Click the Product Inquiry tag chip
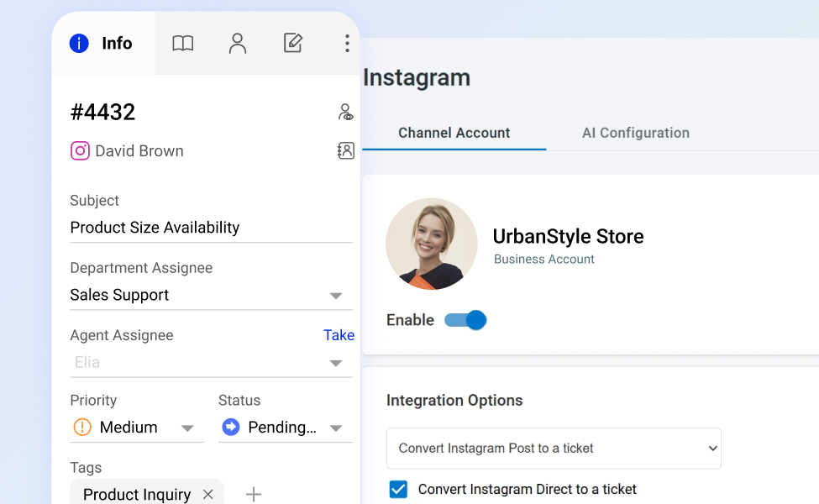 (147, 492)
